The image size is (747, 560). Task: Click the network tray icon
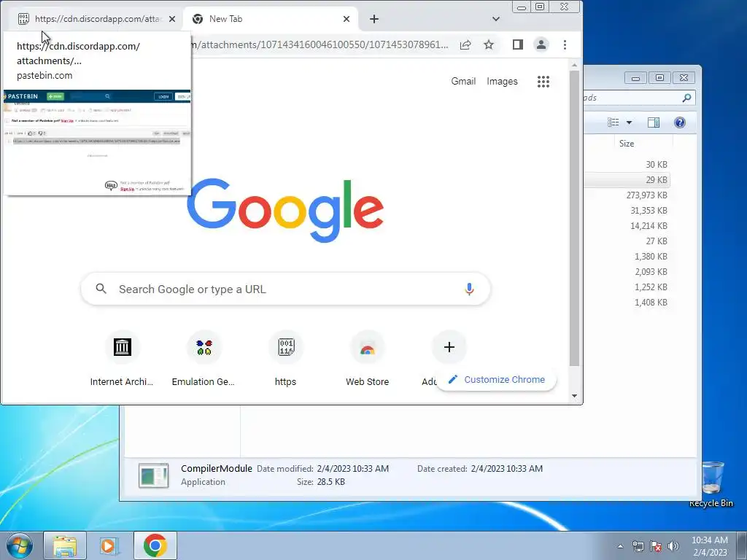pos(638,546)
